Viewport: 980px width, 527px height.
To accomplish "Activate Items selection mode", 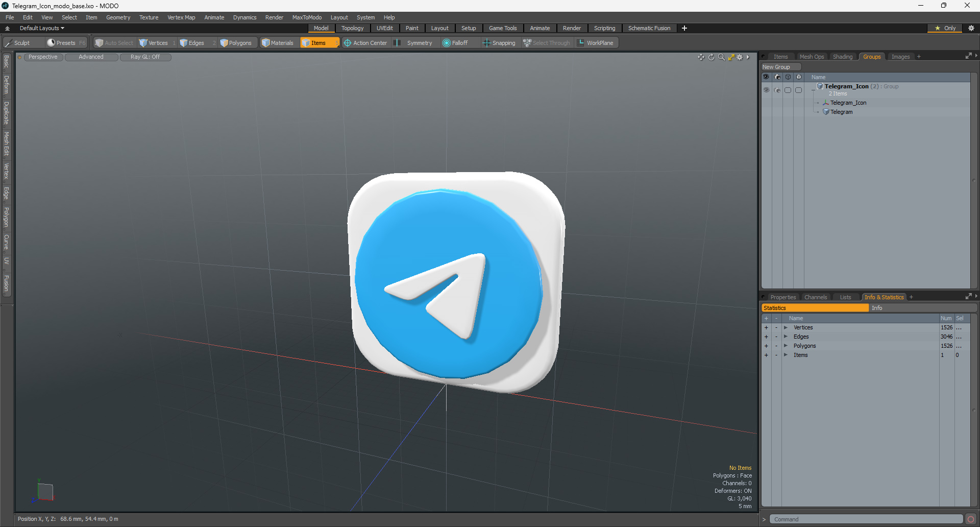I will [x=319, y=43].
